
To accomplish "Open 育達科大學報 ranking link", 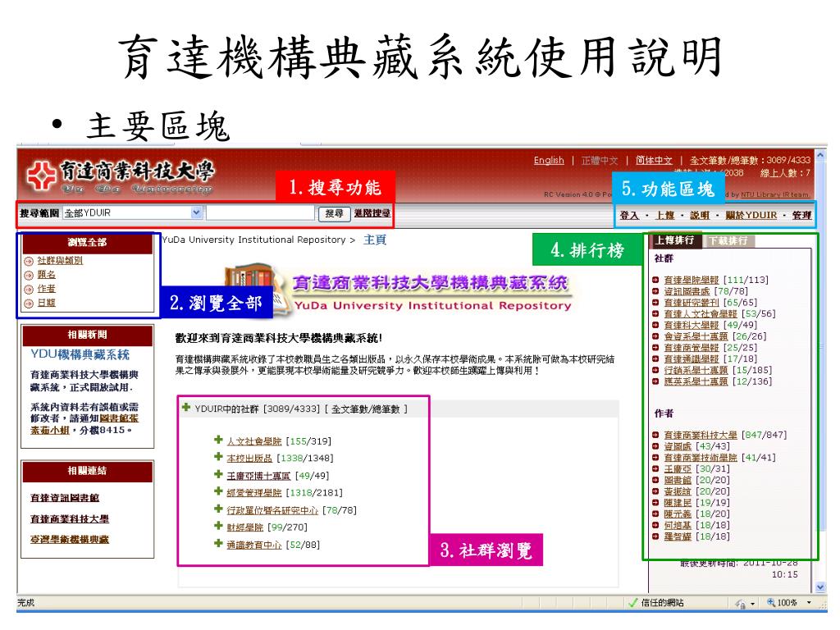I will (691, 325).
